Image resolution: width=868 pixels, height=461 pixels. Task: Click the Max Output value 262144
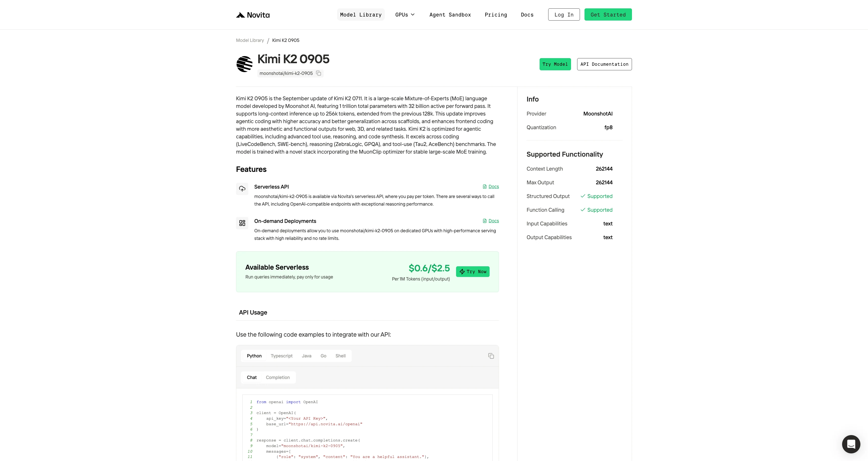(x=604, y=183)
